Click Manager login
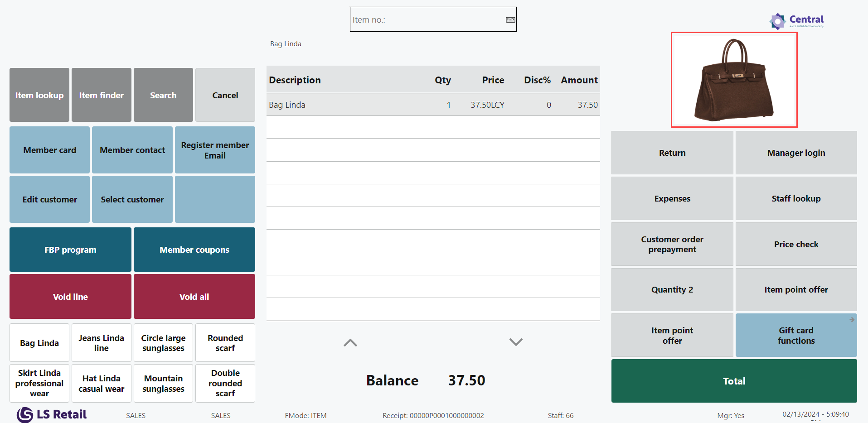868x423 pixels. click(x=796, y=153)
